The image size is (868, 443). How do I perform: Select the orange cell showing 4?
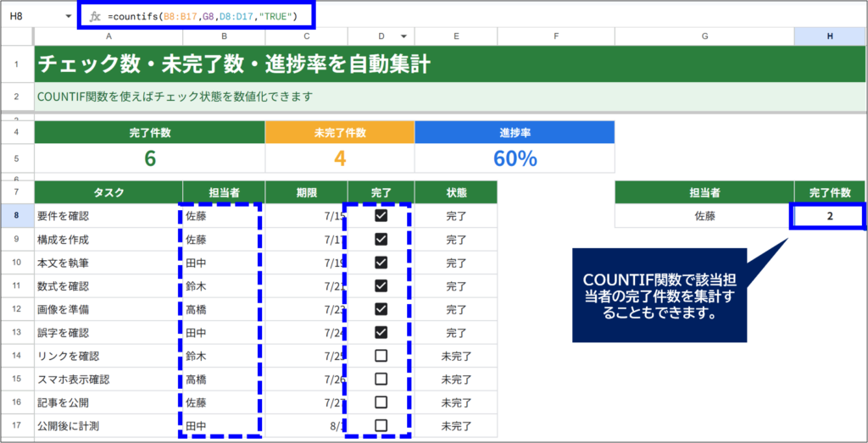coord(340,158)
